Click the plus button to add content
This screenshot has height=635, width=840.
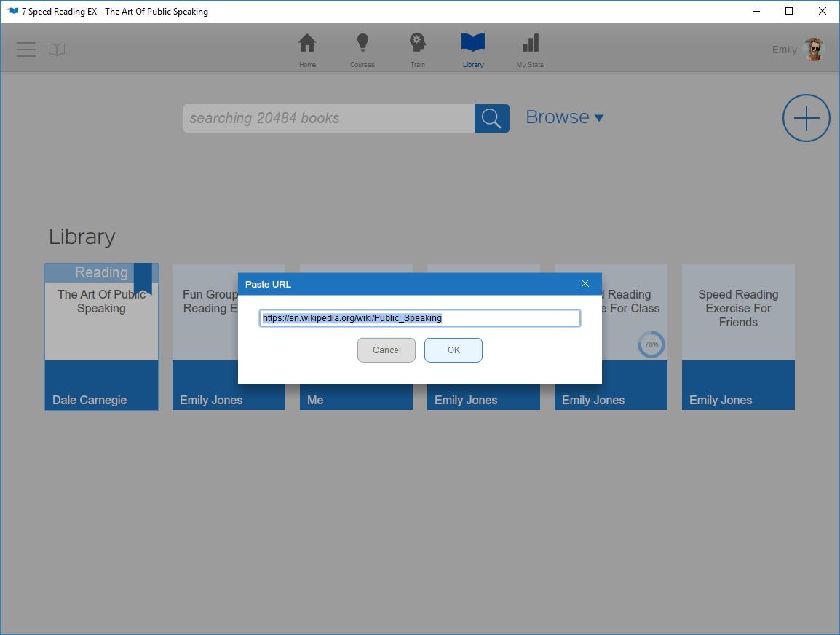[806, 118]
